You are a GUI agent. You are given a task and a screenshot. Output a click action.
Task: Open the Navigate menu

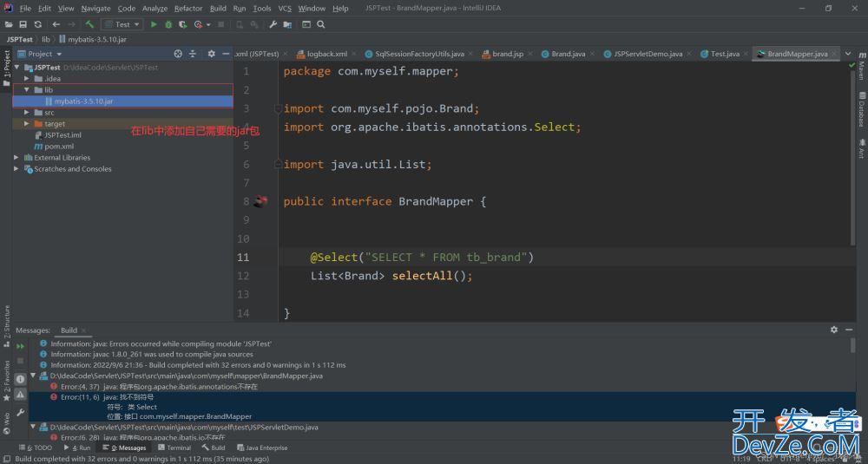95,9
